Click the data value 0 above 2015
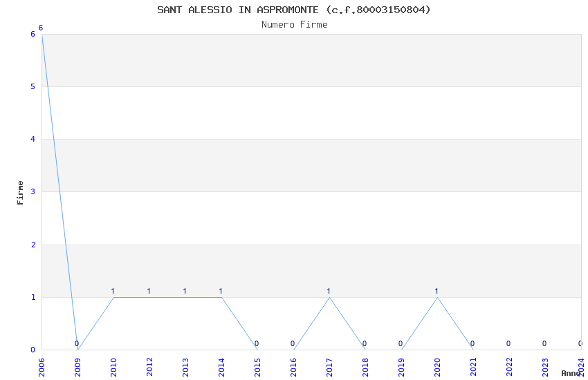Image resolution: width=588 pixels, height=380 pixels. point(257,343)
